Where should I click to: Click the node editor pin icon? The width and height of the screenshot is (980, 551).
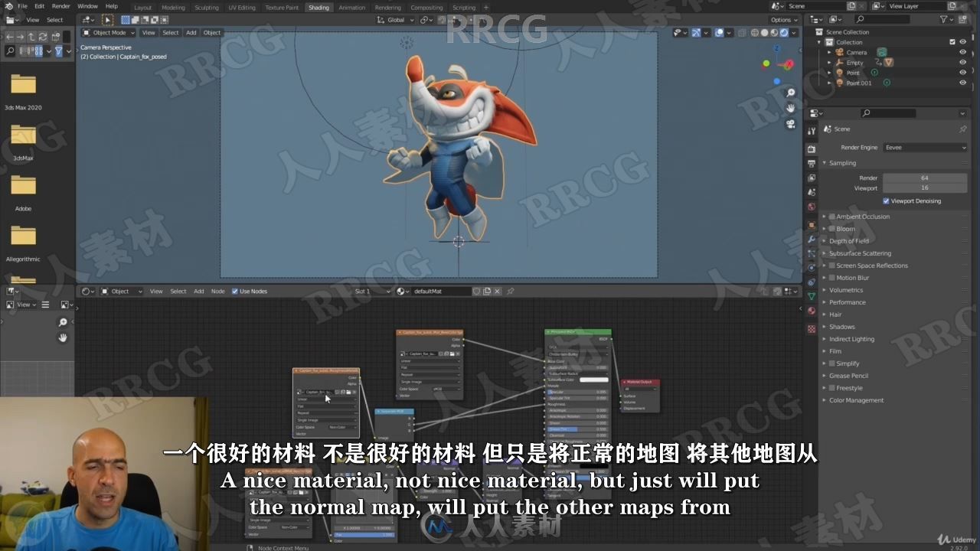[x=511, y=292]
